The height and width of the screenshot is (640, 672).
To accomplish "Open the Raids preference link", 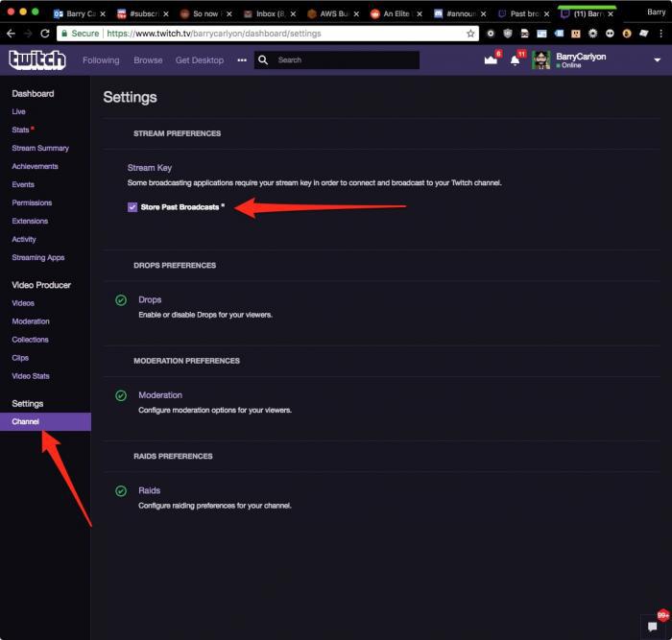I will (x=149, y=491).
